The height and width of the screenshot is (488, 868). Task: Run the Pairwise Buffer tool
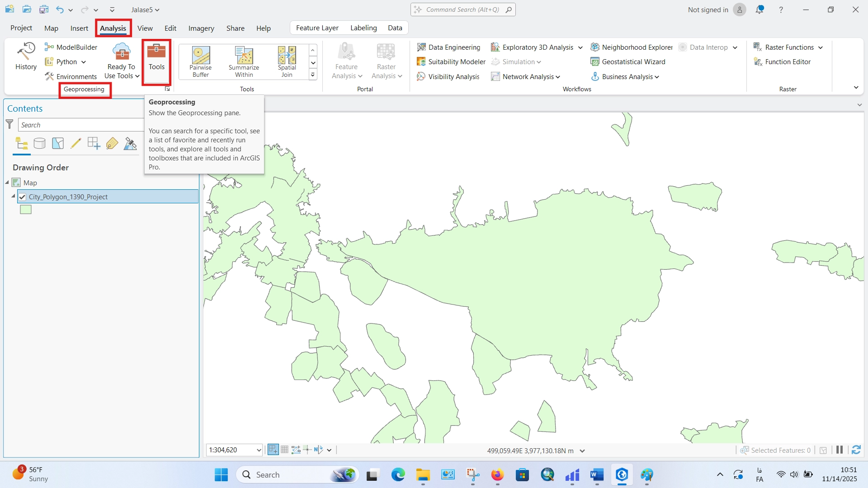coord(201,61)
